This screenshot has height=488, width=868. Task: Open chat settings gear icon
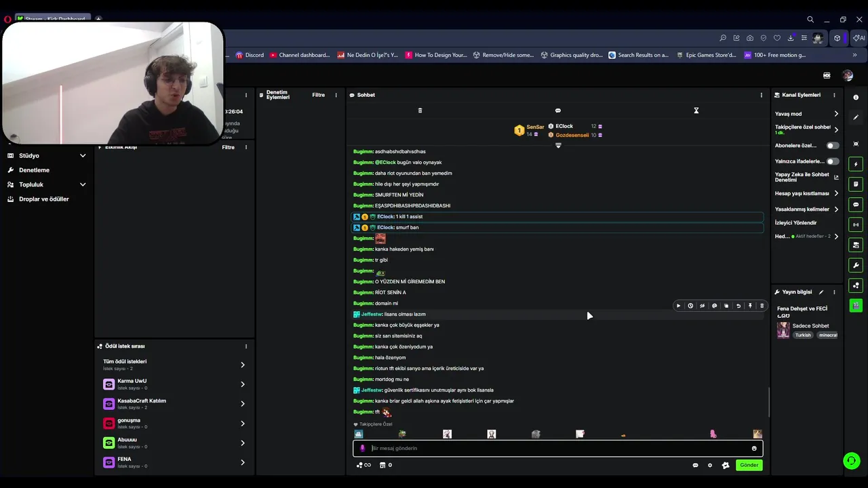pos(710,465)
